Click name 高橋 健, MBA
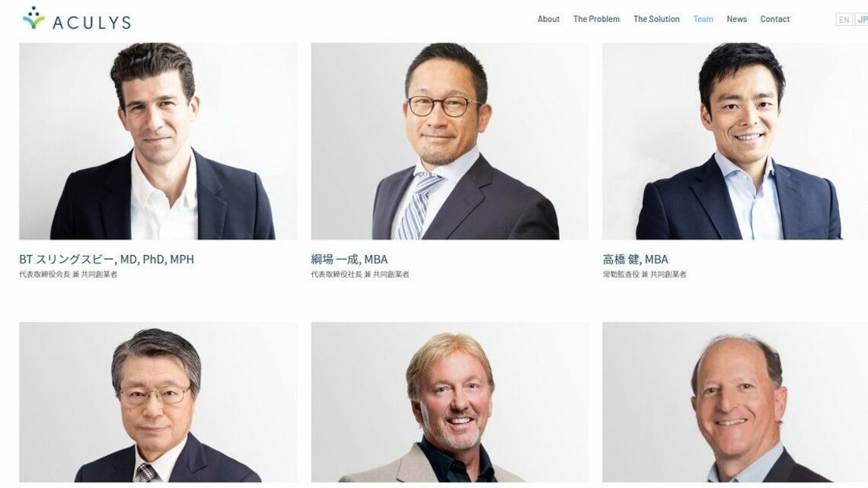Screen dimensions: 868x488 pyautogui.click(x=636, y=259)
